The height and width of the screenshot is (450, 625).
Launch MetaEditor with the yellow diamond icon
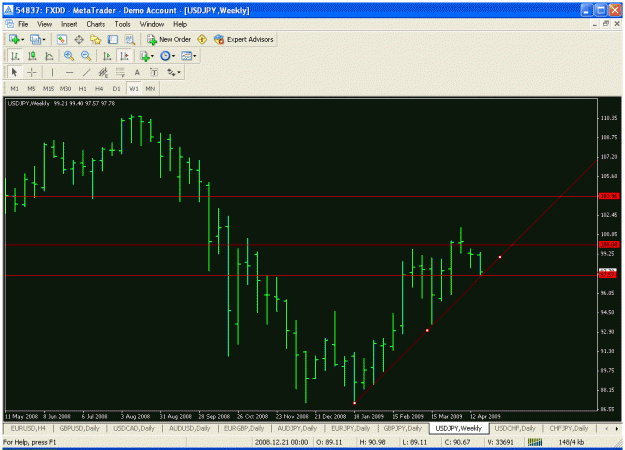click(202, 39)
